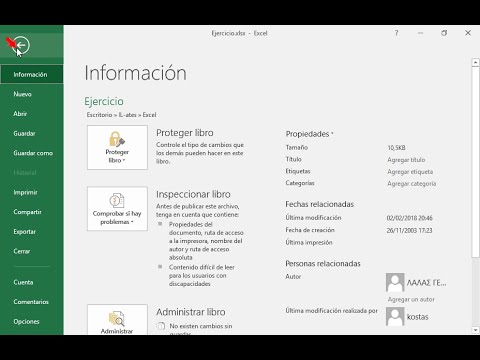Click the kostas name
Viewport: 480px width, 360px height.
[x=417, y=317]
